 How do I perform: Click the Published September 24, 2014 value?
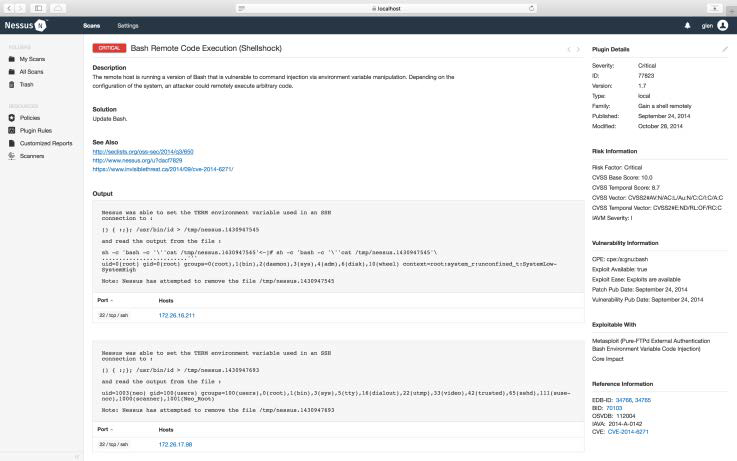(x=664, y=116)
